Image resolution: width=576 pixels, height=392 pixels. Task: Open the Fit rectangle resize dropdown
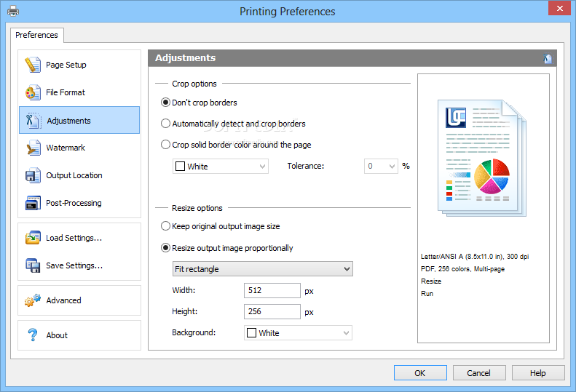(x=262, y=269)
